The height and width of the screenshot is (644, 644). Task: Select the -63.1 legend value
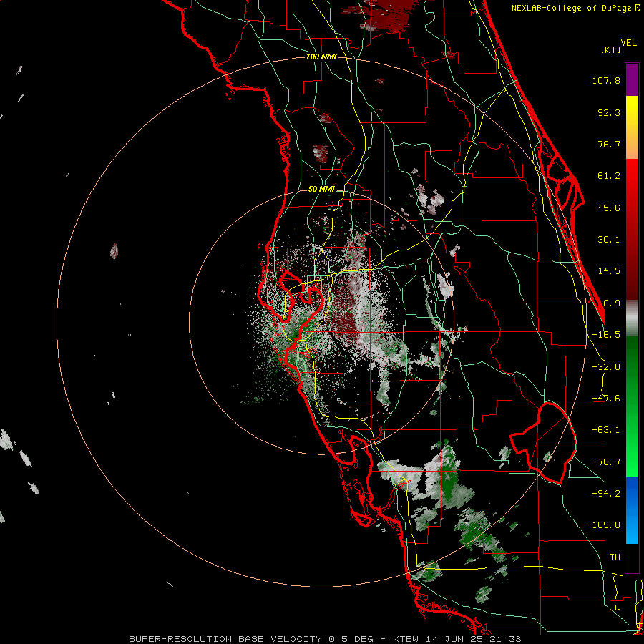606,430
